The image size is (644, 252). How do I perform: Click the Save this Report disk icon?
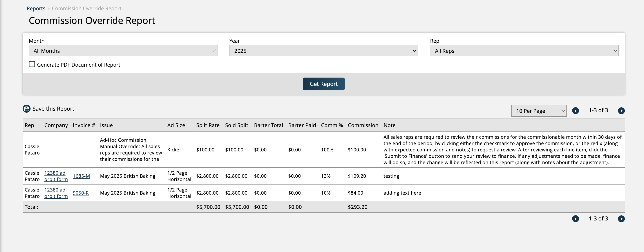[27, 109]
